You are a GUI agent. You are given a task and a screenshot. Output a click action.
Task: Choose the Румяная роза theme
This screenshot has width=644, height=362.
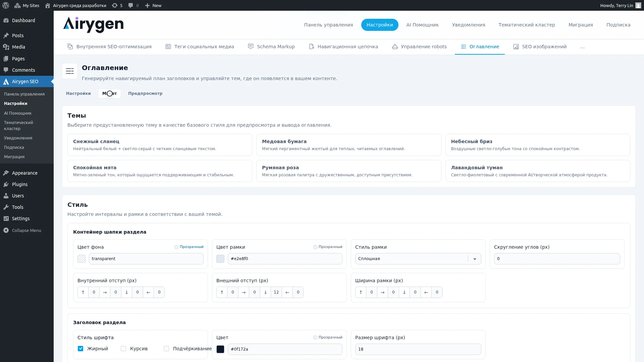(348, 171)
